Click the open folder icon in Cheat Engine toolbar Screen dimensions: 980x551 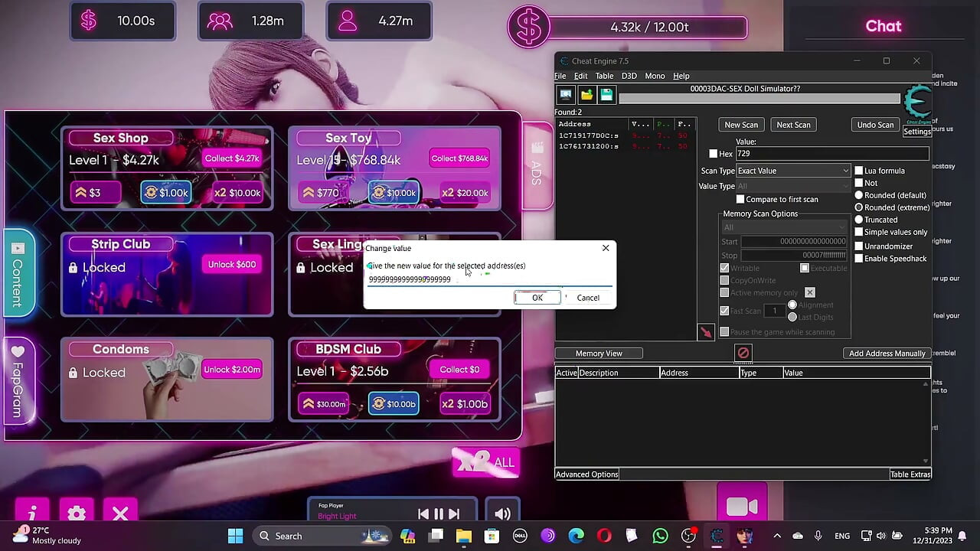point(586,95)
